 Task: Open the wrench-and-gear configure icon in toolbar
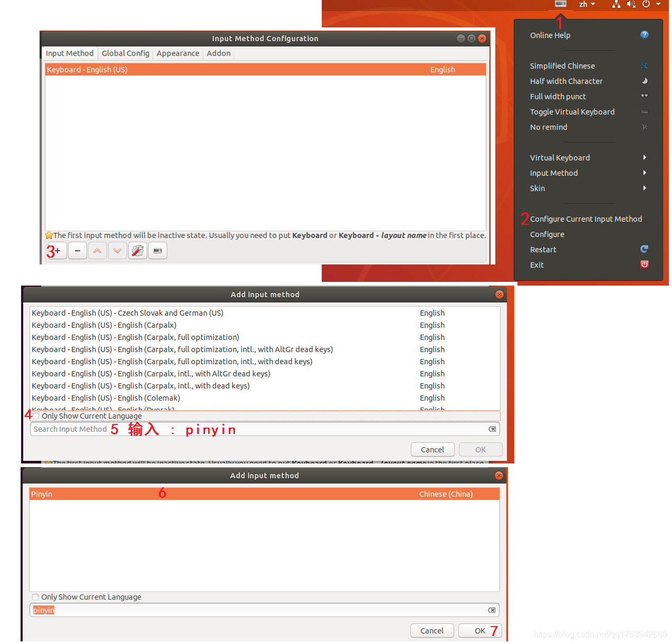pos(137,250)
